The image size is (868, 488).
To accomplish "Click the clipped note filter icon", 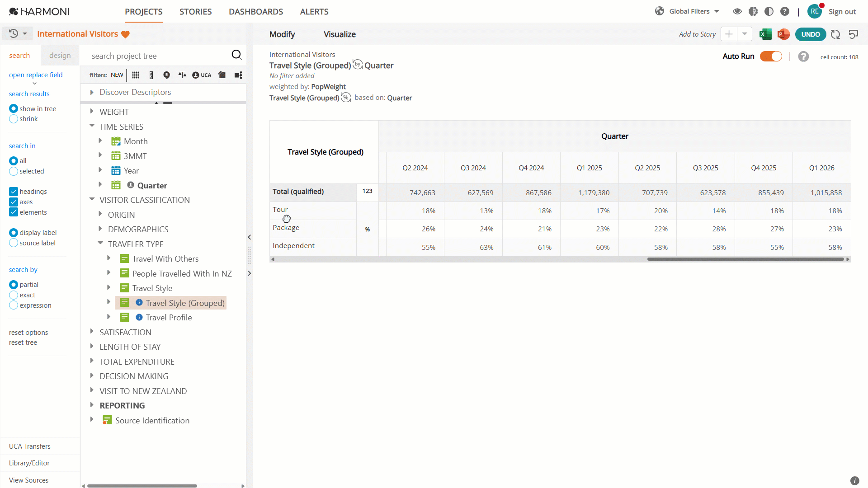I will point(222,75).
